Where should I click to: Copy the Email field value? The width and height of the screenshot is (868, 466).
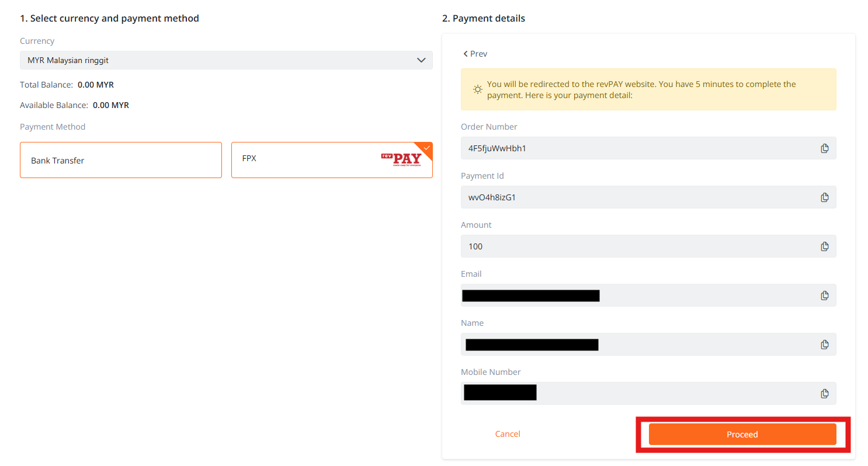[824, 295]
